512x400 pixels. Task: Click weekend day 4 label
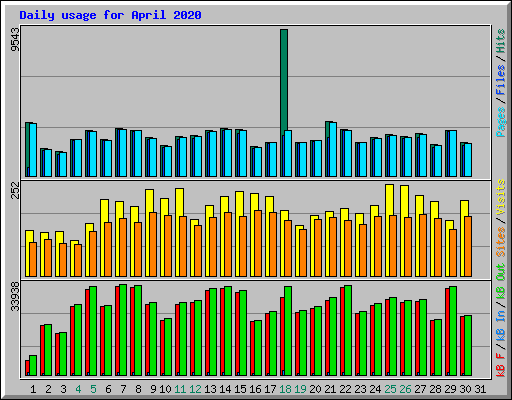78,389
